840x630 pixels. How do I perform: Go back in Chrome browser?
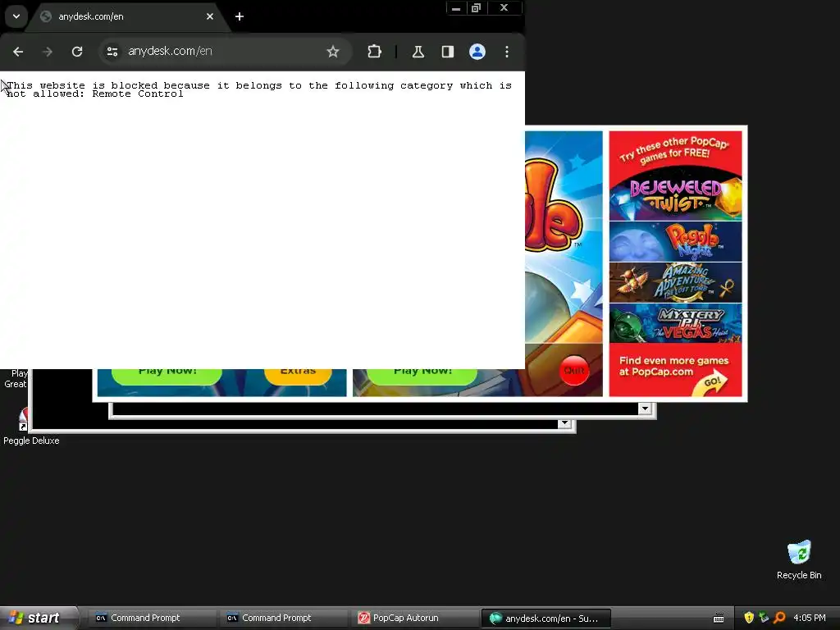pyautogui.click(x=18, y=52)
